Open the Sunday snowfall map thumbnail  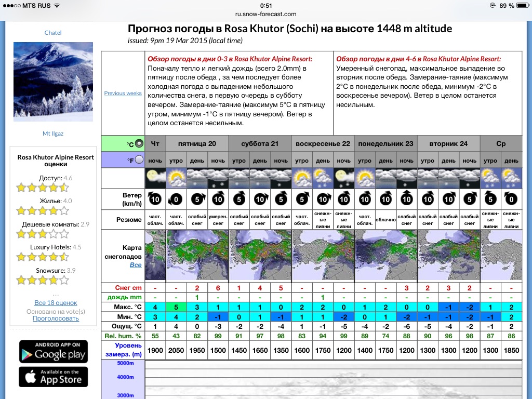tap(323, 255)
